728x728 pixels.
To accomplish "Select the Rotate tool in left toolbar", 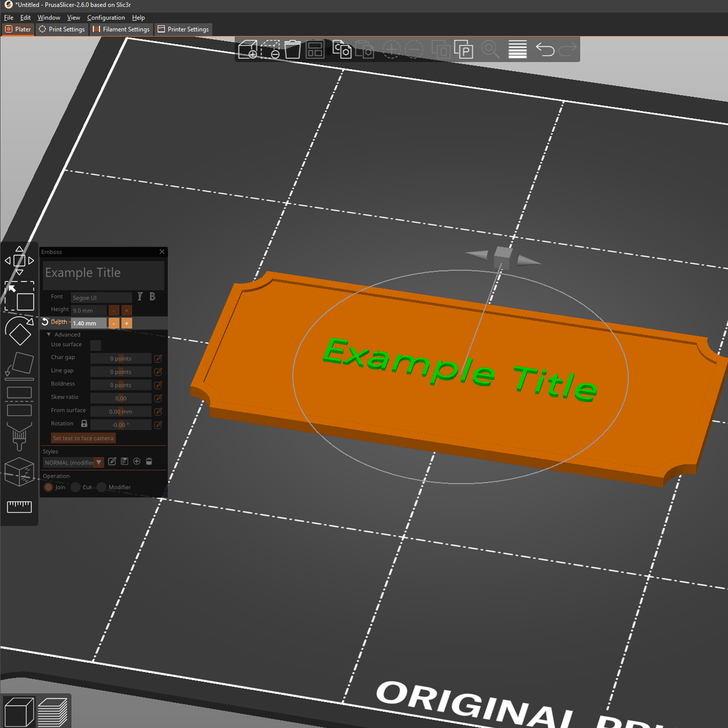I will click(19, 331).
